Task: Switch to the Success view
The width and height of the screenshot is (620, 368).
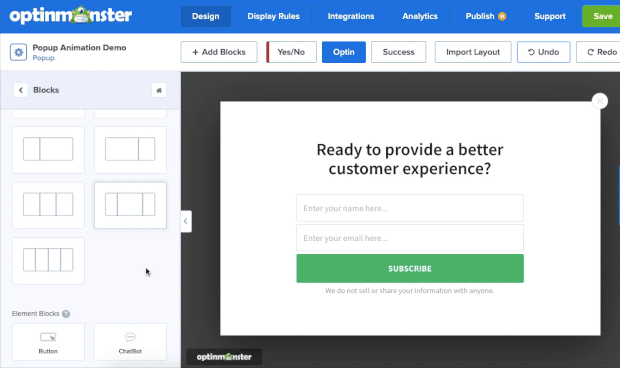Action: [399, 52]
